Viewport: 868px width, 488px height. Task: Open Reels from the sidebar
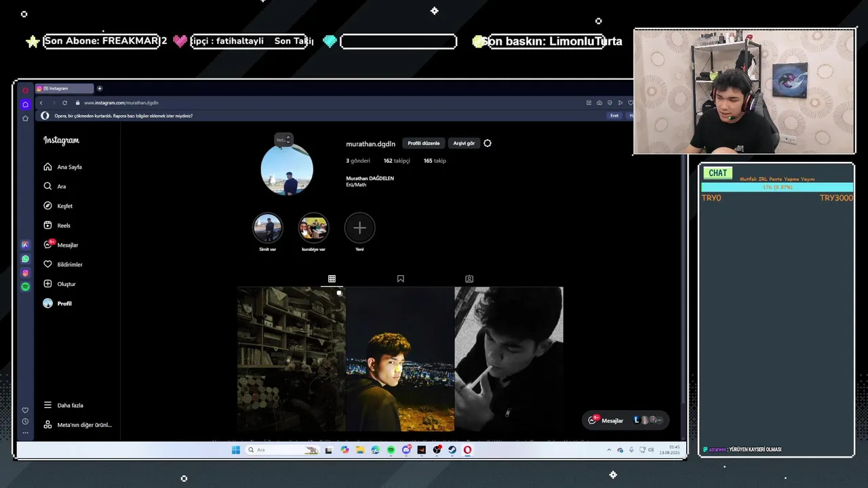(64, 226)
